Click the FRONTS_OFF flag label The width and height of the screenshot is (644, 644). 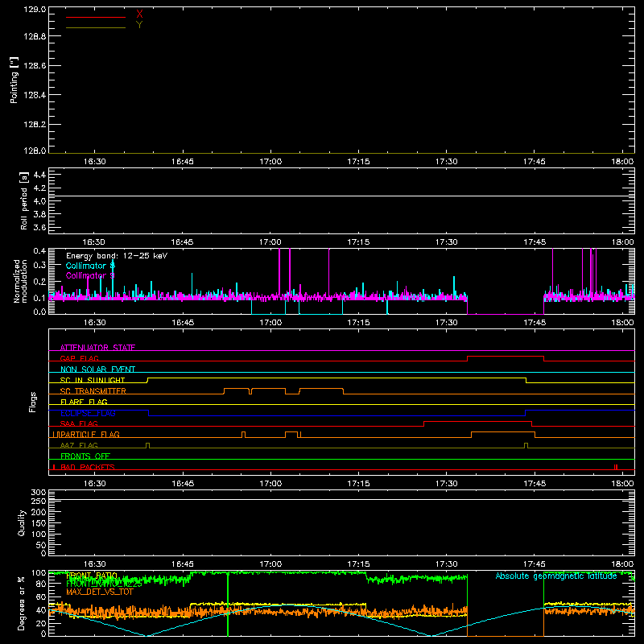pyautogui.click(x=85, y=456)
